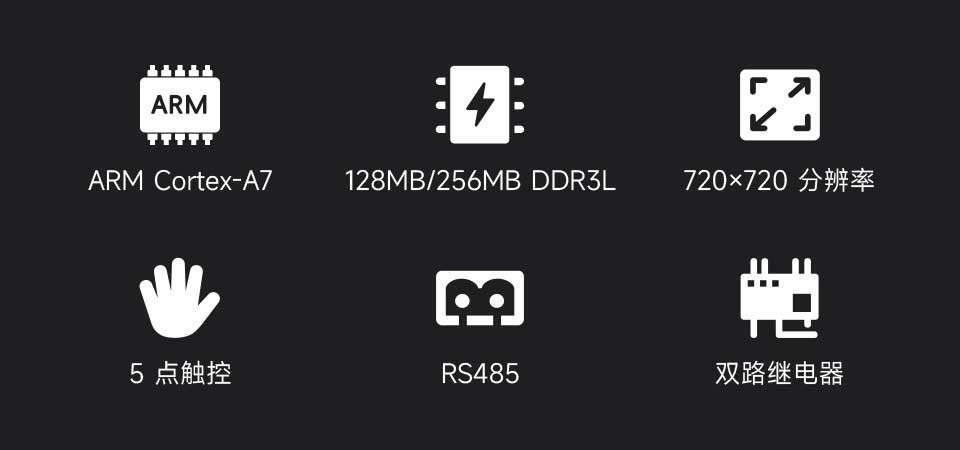Viewport: 960px width, 450px height.
Task: Click the RS485 text label
Action: [480, 373]
